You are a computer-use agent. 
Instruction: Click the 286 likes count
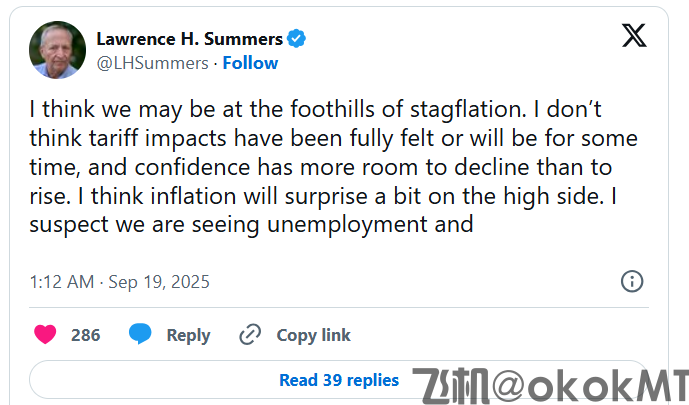tap(86, 335)
